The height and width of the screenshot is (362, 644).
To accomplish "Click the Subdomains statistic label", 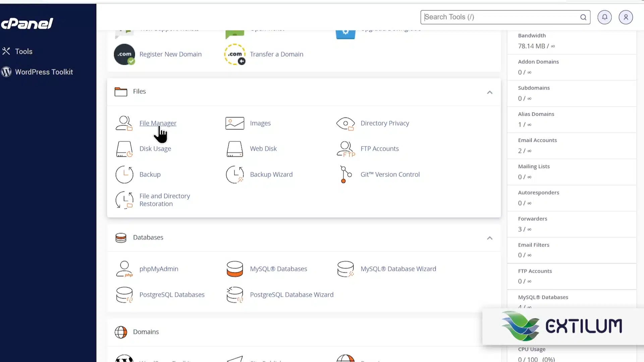I will pos(534,88).
